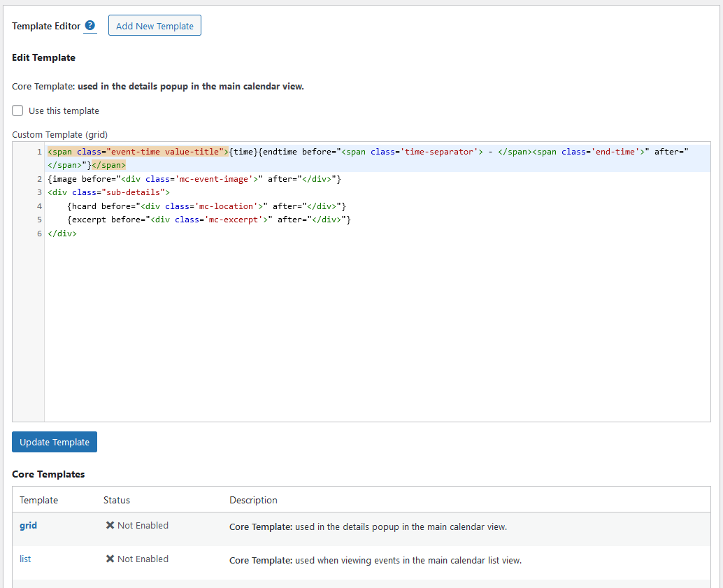Click the Description column header
723x588 pixels.
[253, 500]
